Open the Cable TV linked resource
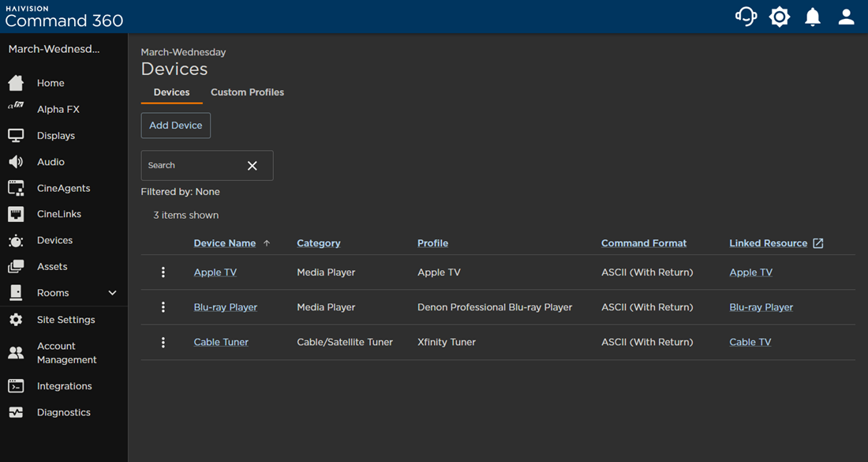868x462 pixels. (750, 342)
